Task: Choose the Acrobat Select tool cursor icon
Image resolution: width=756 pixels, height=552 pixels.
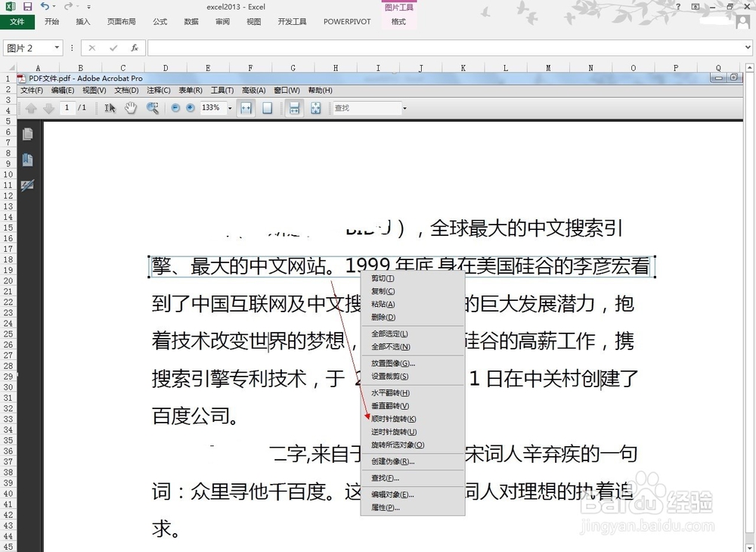Action: [x=110, y=108]
